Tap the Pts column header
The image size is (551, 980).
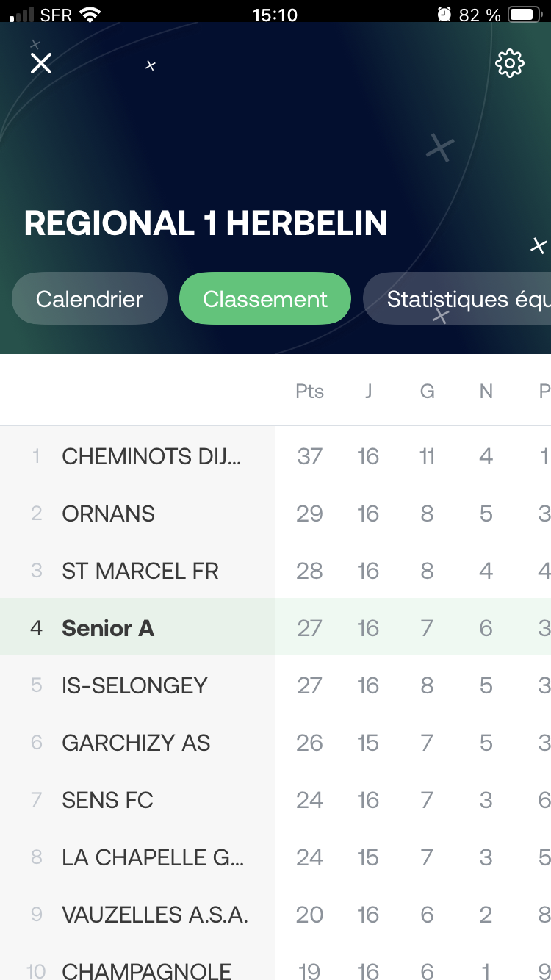[x=309, y=392]
